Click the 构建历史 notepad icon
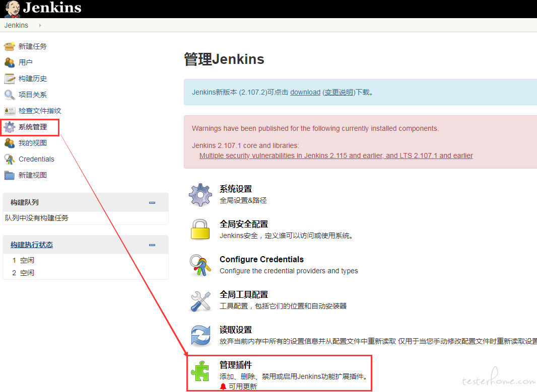This screenshot has width=537, height=392. pos(9,79)
